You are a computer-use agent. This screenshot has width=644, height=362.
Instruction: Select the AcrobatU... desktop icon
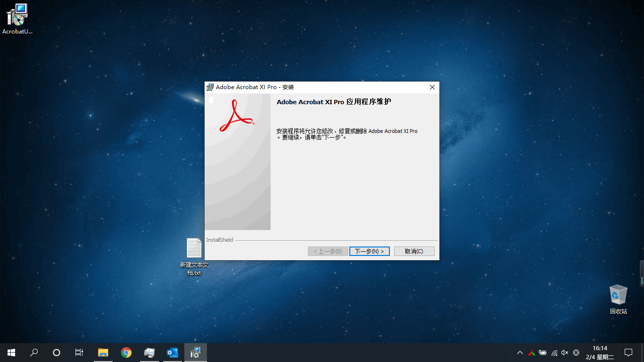[17, 19]
